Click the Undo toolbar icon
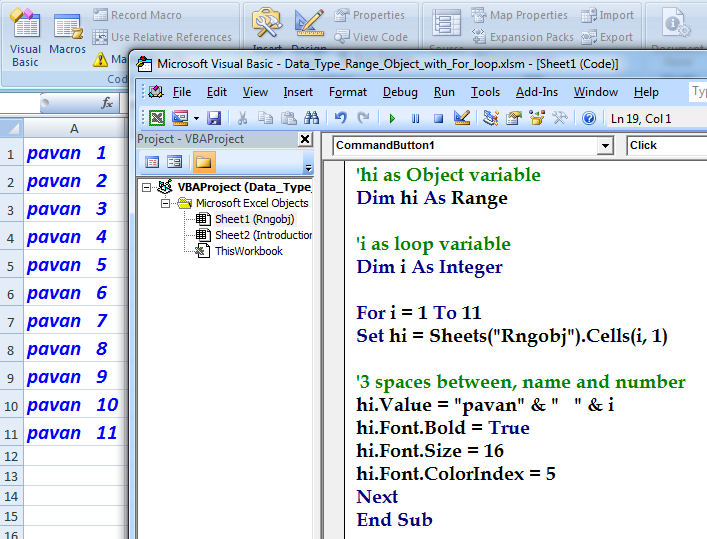Viewport: 707px width, 539px height. coord(340,118)
